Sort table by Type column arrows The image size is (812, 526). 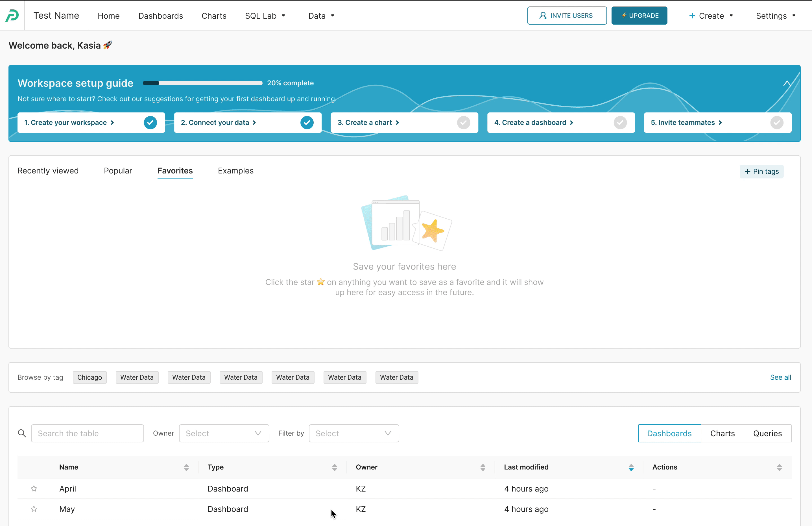click(334, 467)
